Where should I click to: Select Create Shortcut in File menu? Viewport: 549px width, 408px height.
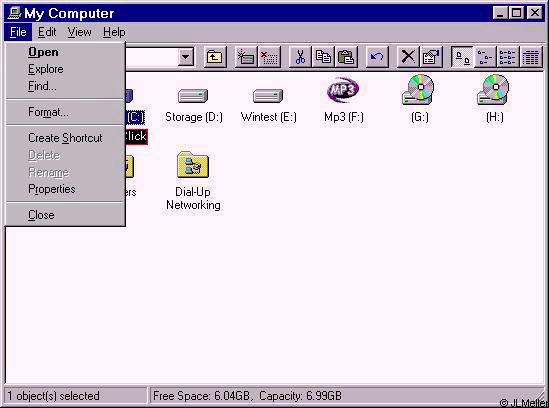pyautogui.click(x=65, y=138)
